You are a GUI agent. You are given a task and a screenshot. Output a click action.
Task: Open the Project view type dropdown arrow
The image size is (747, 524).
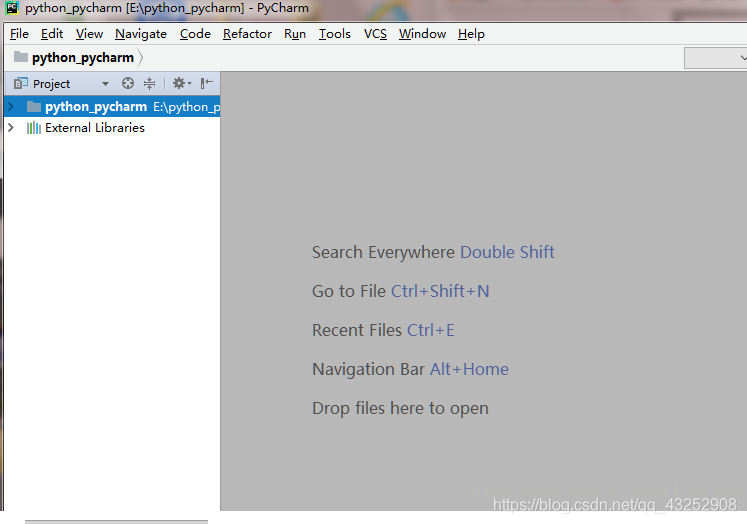point(105,84)
